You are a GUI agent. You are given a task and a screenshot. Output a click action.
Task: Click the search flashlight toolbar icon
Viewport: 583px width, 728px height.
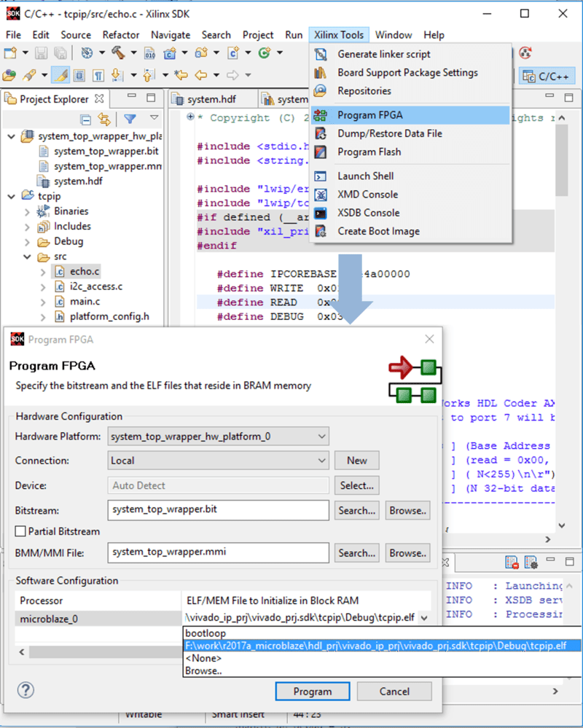29,75
